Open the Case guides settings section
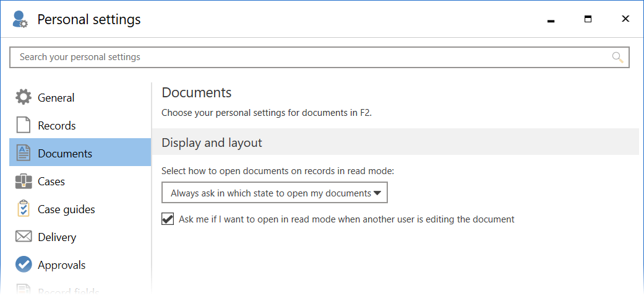 click(x=80, y=209)
